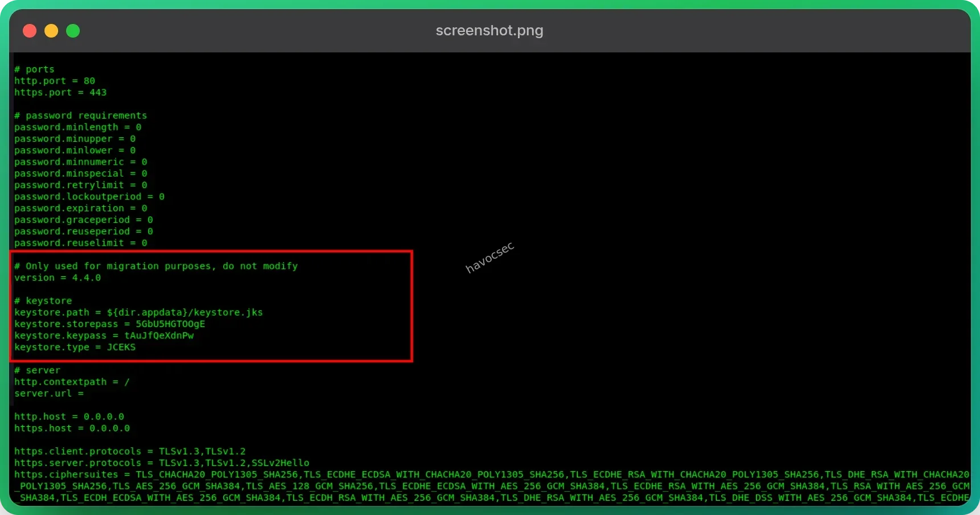
Task: Click the 'password.minlower = 0' line
Action: coord(75,150)
